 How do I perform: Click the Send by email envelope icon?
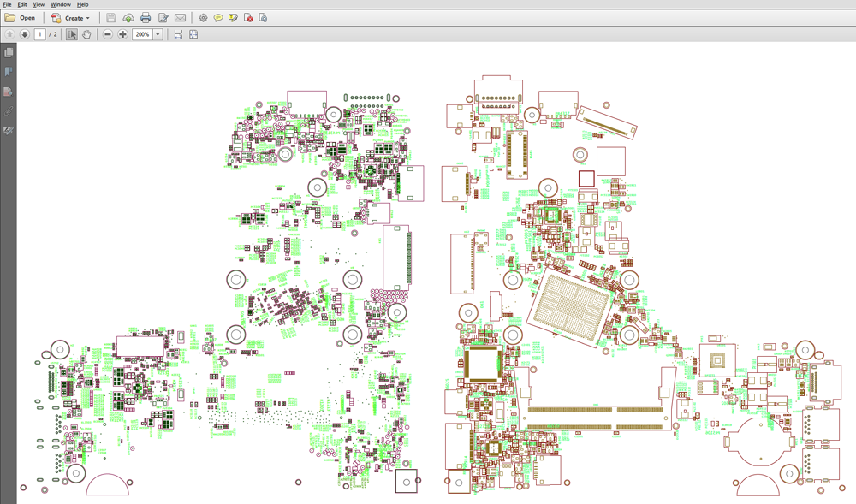(x=180, y=18)
